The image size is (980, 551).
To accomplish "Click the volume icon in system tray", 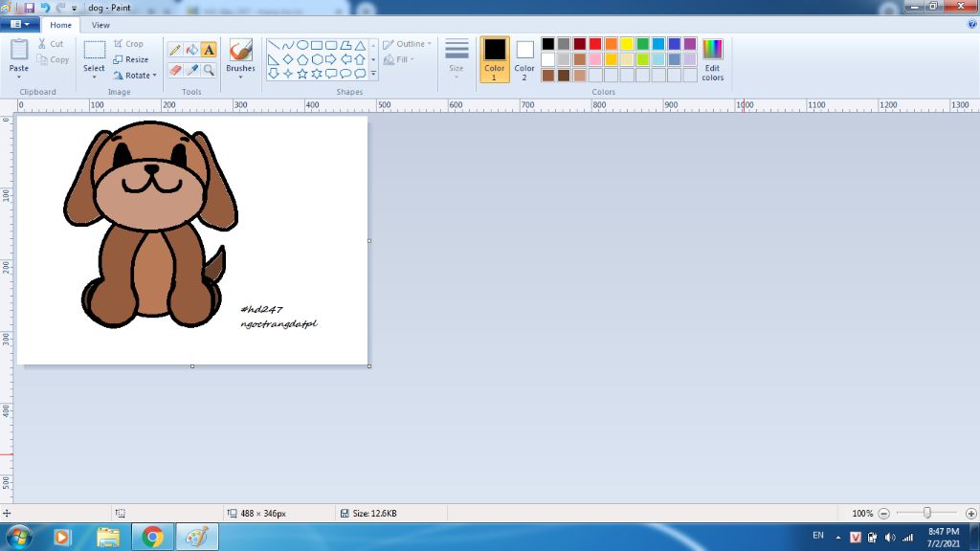I will [890, 537].
